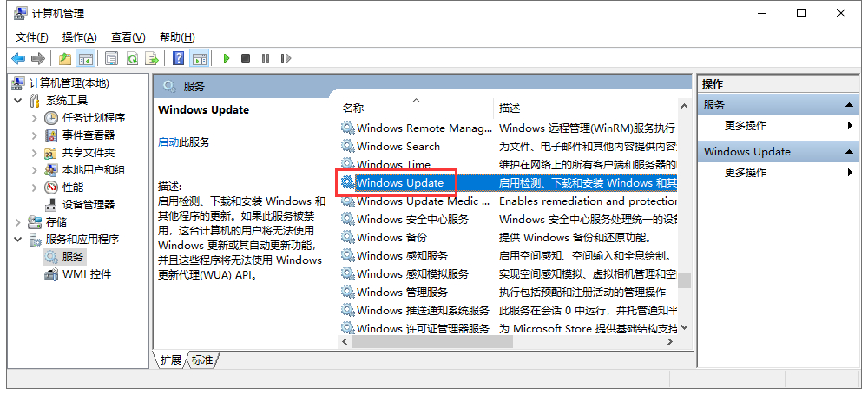The image size is (868, 395).
Task: Open the 查看(V) menu
Action: point(128,37)
